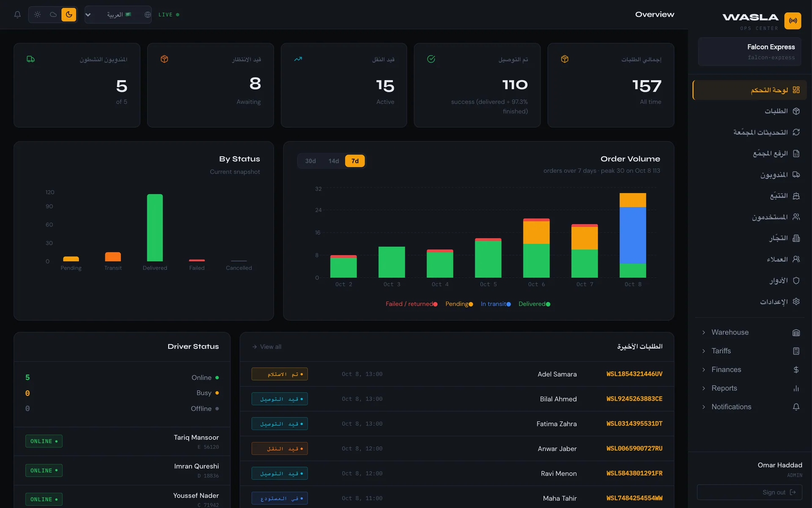This screenshot has width=812, height=508.
Task: Click the truck icon for المندوبون
Action: pos(796,174)
